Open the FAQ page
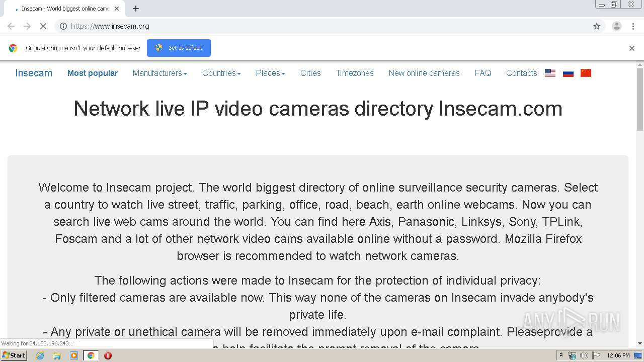The image size is (644, 362). click(x=483, y=73)
